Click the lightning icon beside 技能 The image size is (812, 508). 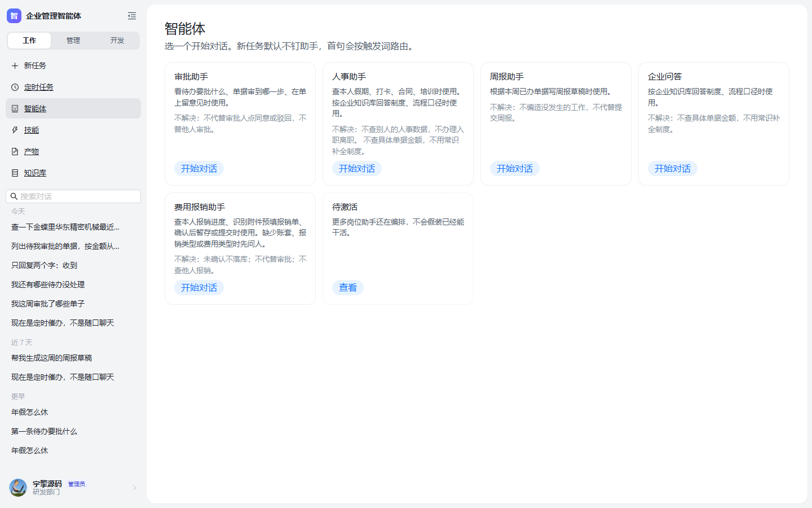[x=15, y=130]
